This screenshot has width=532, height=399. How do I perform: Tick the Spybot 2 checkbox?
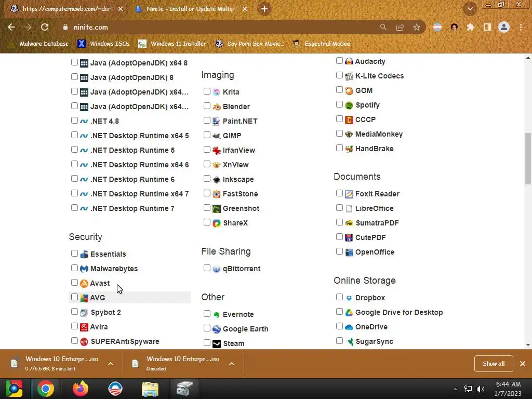click(74, 312)
